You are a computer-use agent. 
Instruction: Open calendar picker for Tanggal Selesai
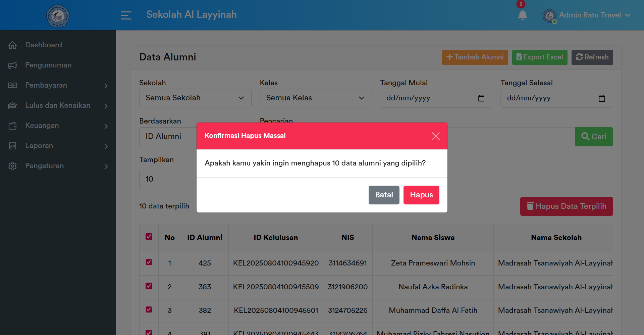coord(602,98)
